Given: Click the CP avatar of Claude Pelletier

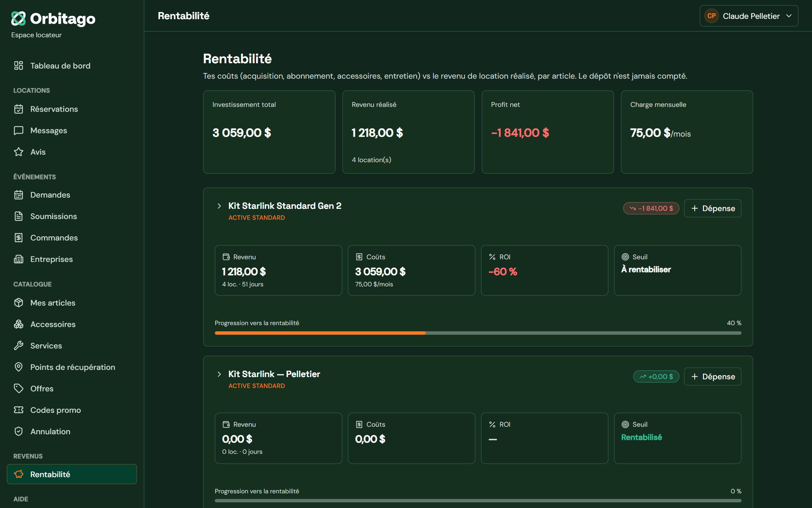Looking at the screenshot, I should tap(711, 16).
